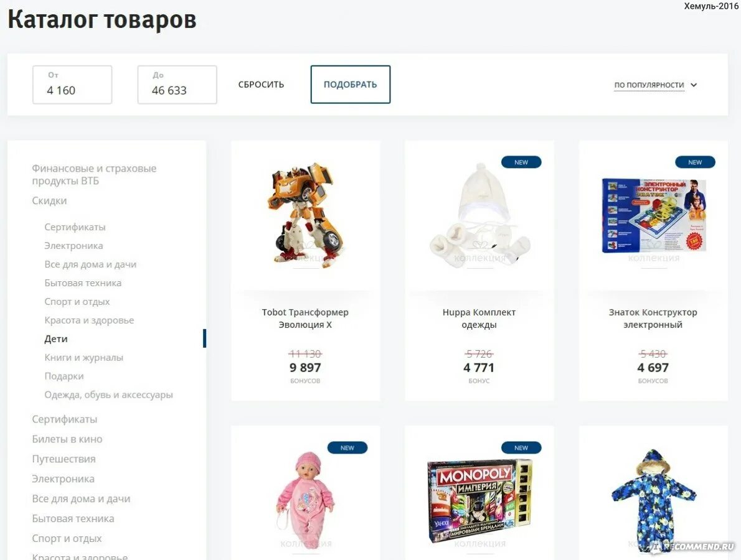741x560 pixels.
Task: Open Финансовые и страховые продукты ВТБ
Action: (94, 175)
